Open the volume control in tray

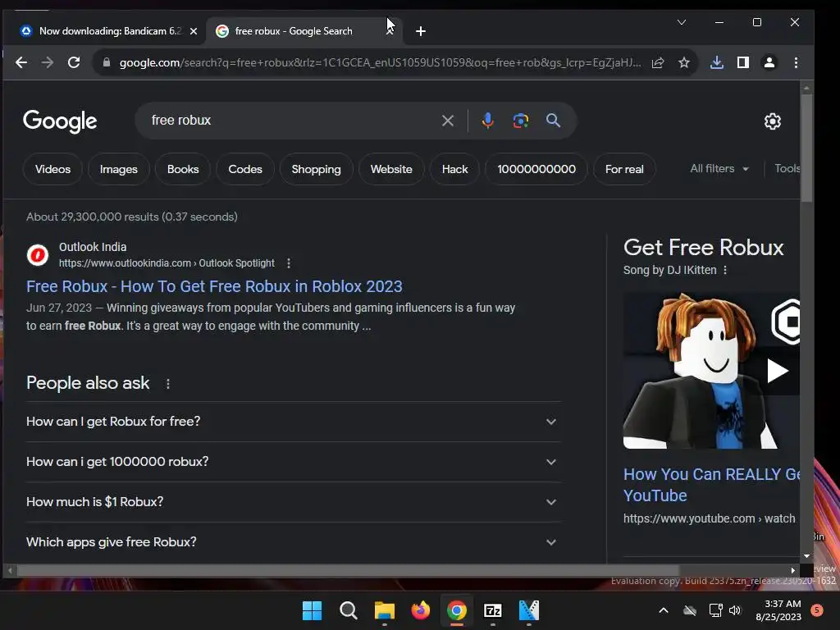tap(735, 610)
